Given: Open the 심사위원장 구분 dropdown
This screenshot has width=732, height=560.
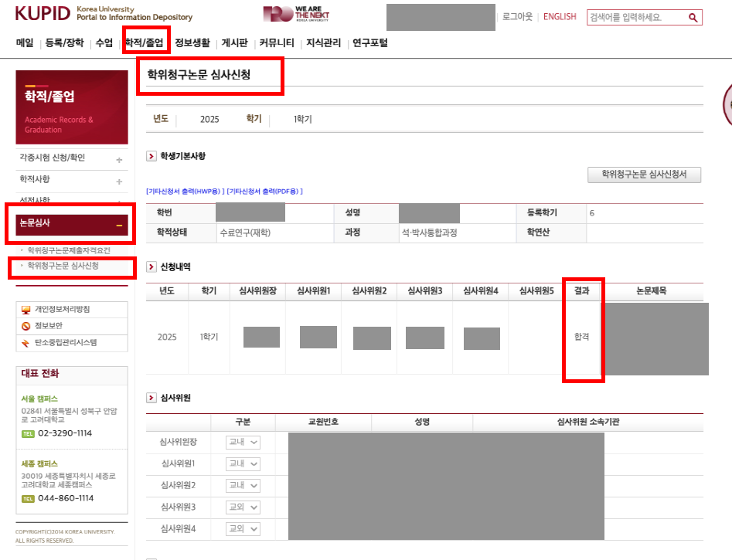Looking at the screenshot, I should (243, 443).
